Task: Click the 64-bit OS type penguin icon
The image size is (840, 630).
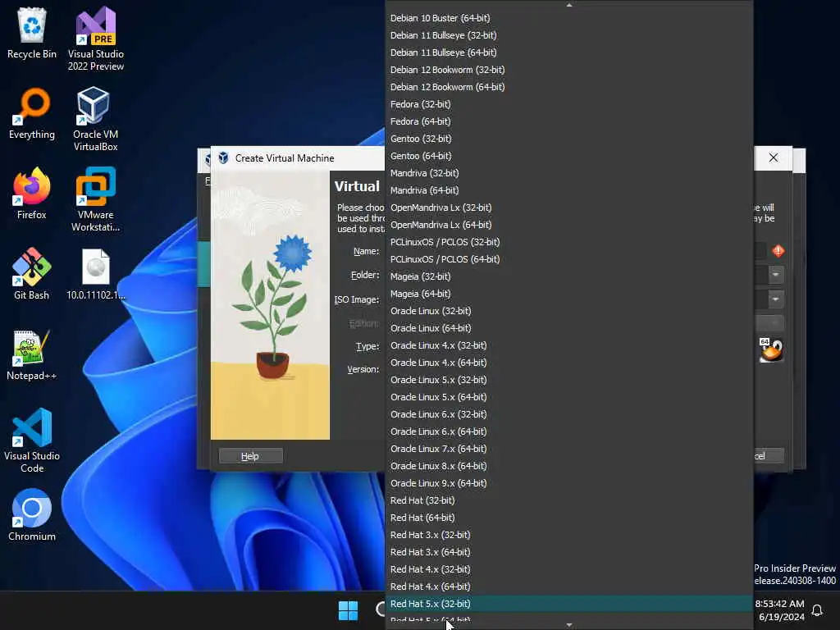Action: 771,349
